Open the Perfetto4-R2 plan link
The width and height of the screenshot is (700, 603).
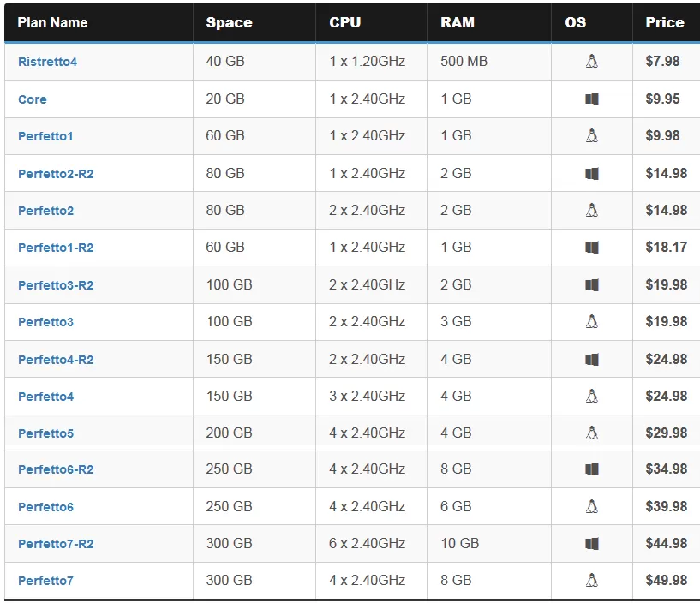pos(56,359)
